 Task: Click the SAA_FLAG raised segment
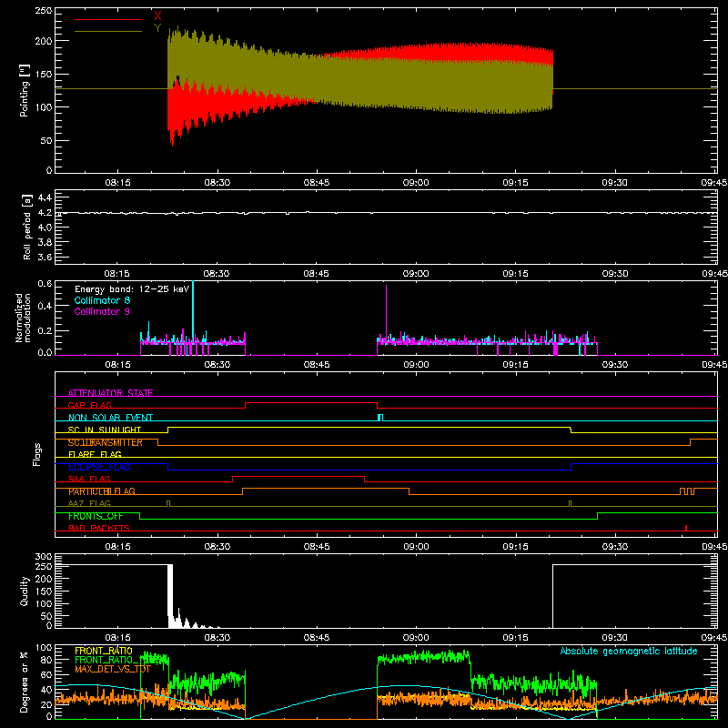(x=298, y=476)
